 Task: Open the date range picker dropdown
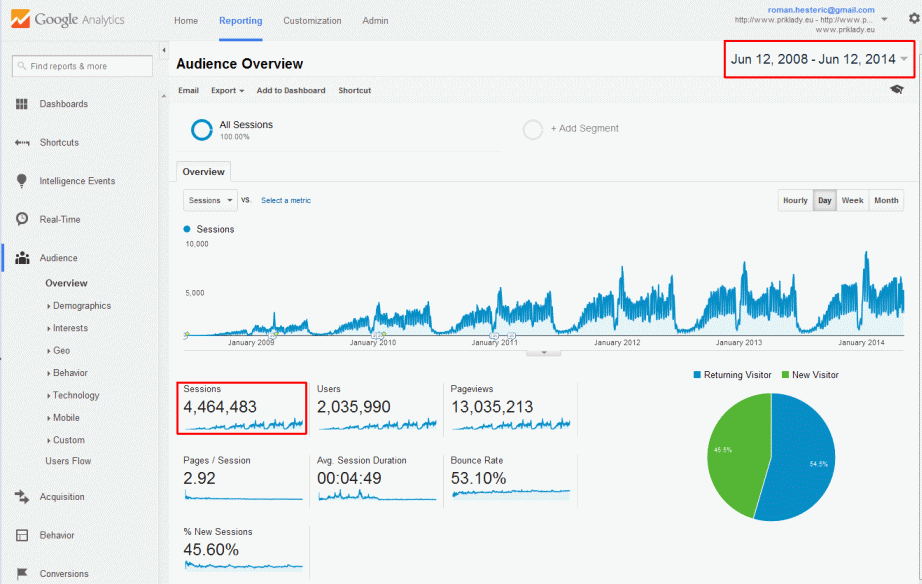(x=819, y=59)
